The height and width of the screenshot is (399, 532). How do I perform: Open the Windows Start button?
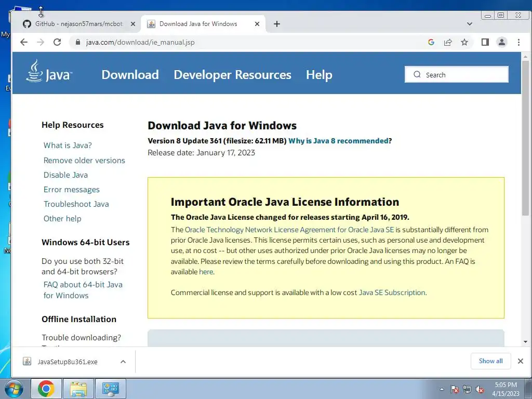(14, 389)
